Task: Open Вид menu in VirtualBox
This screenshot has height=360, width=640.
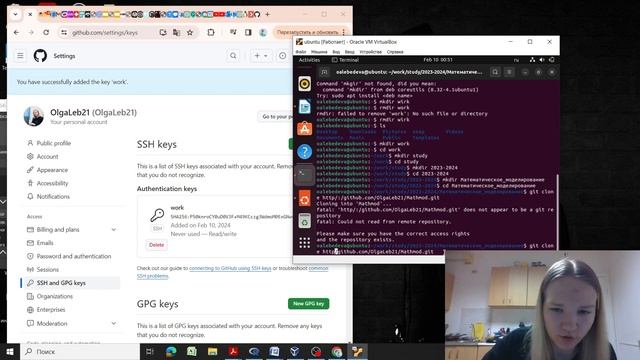Action: (x=336, y=52)
